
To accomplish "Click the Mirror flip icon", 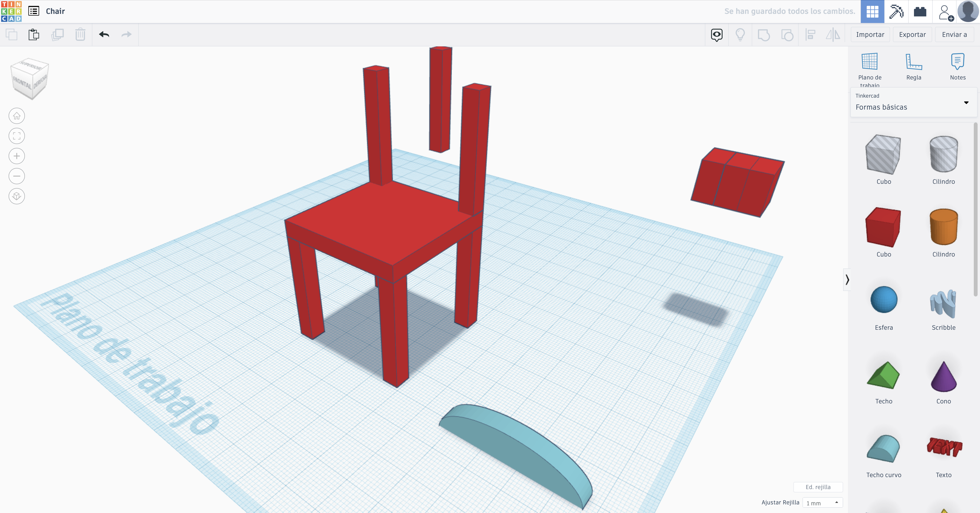I will point(833,35).
